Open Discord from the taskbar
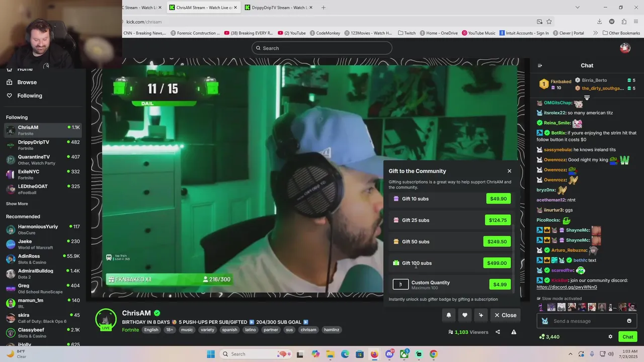The image size is (644, 362). coord(389,354)
